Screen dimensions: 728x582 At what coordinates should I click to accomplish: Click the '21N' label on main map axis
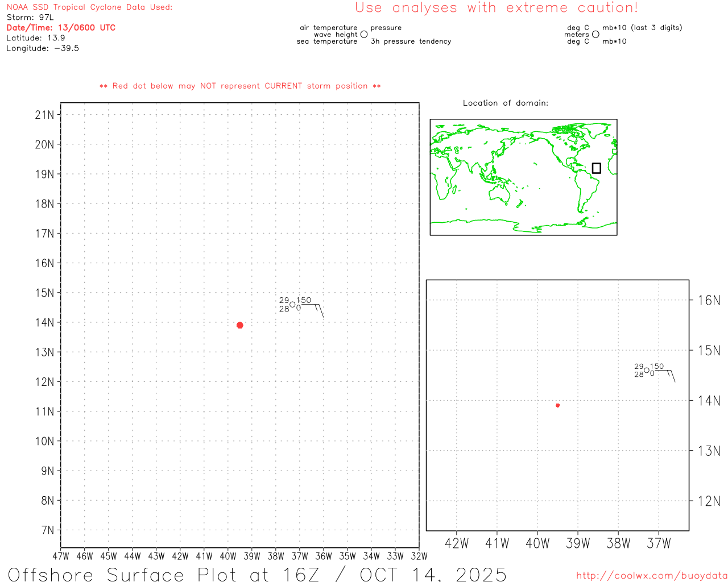tap(44, 115)
